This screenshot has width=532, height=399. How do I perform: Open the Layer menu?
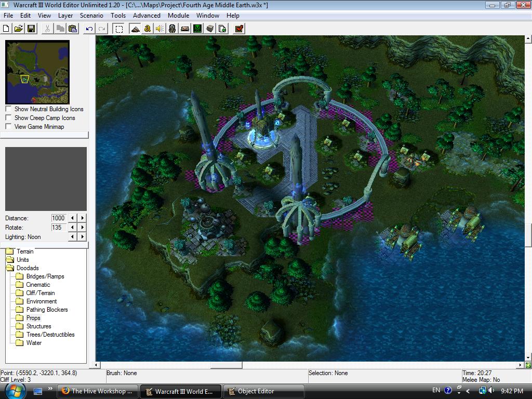coord(65,16)
